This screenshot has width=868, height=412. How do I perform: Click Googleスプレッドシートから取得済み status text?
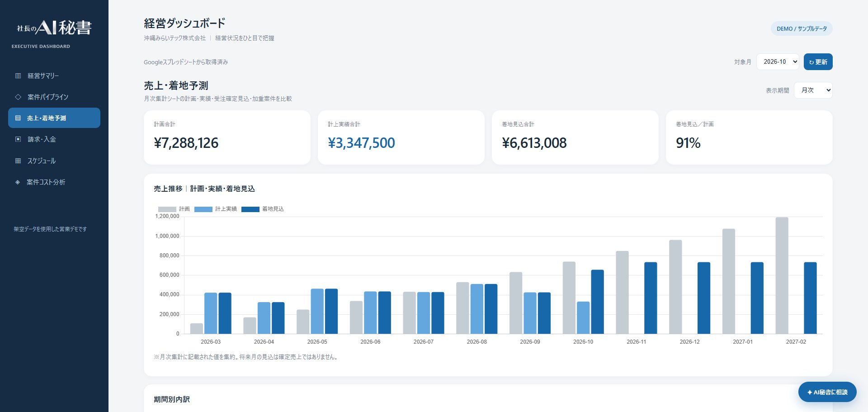point(186,62)
